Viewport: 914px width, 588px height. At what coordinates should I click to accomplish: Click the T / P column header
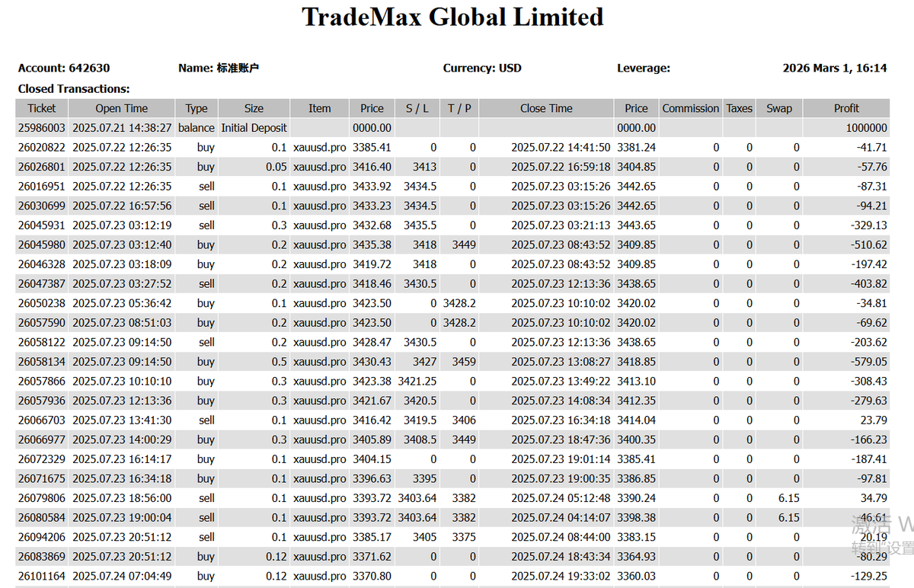pyautogui.click(x=459, y=108)
